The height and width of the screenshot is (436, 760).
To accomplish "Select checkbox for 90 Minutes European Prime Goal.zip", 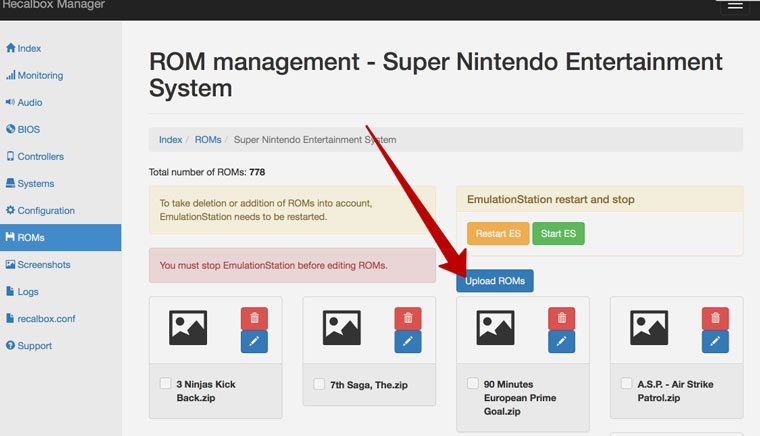I will (473, 383).
